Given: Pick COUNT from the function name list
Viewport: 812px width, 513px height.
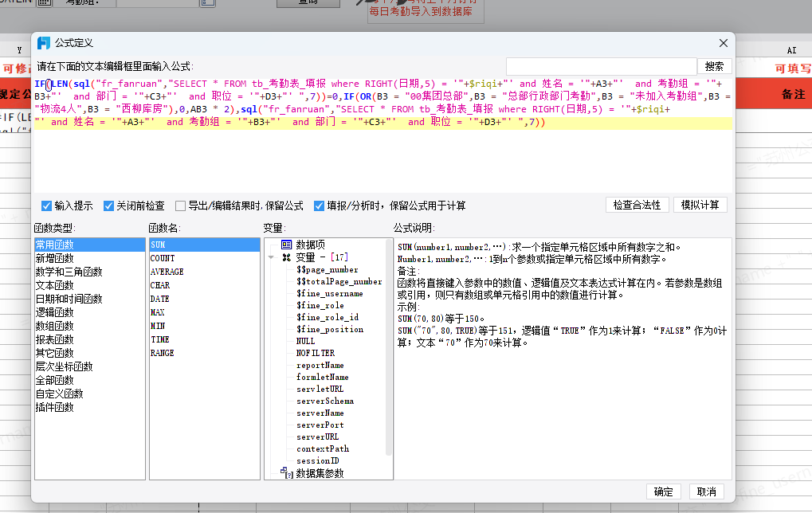Looking at the screenshot, I should (x=163, y=258).
